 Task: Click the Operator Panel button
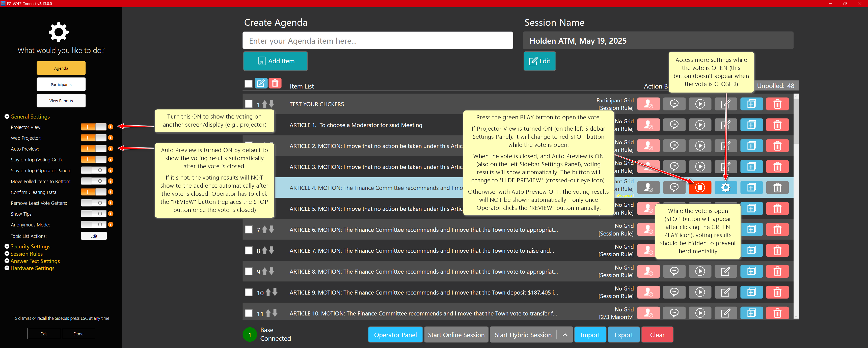tap(395, 335)
